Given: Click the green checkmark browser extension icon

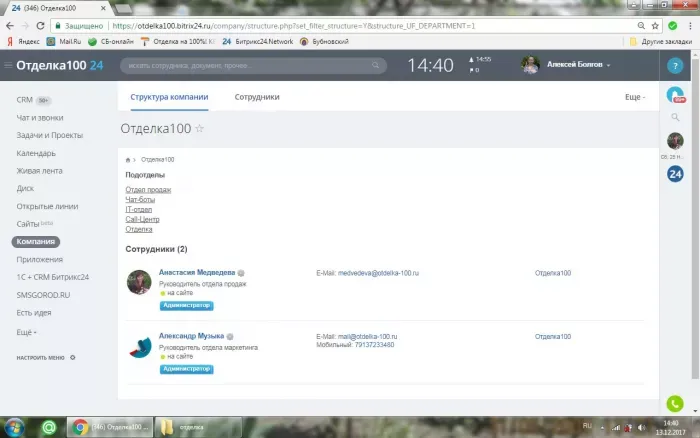Looking at the screenshot, I should point(672,26).
